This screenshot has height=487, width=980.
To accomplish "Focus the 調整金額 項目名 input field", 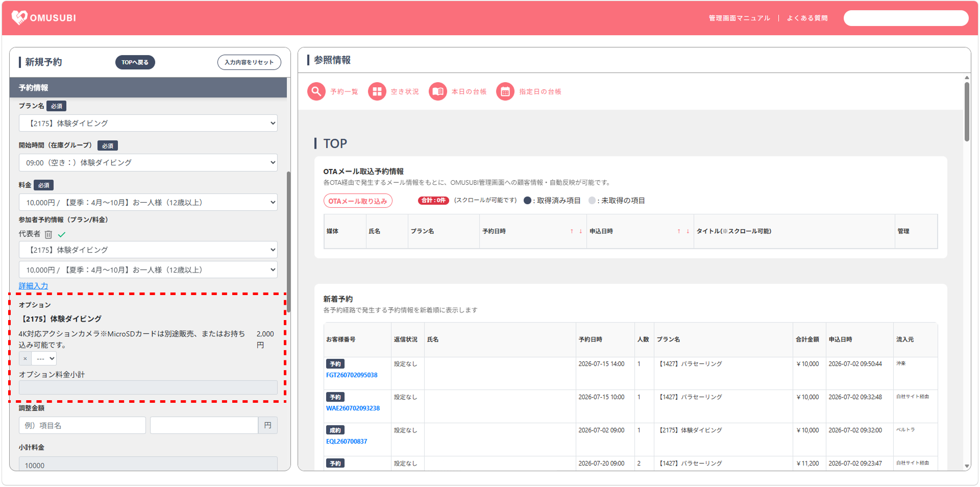I will click(82, 425).
